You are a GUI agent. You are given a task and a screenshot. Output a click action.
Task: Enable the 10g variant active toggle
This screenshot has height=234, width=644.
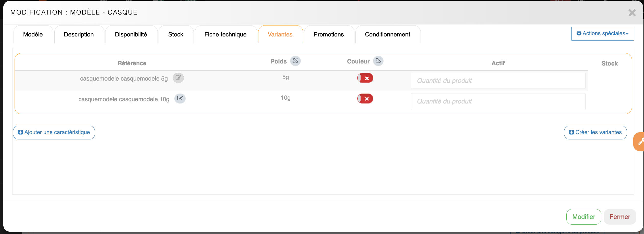click(365, 99)
